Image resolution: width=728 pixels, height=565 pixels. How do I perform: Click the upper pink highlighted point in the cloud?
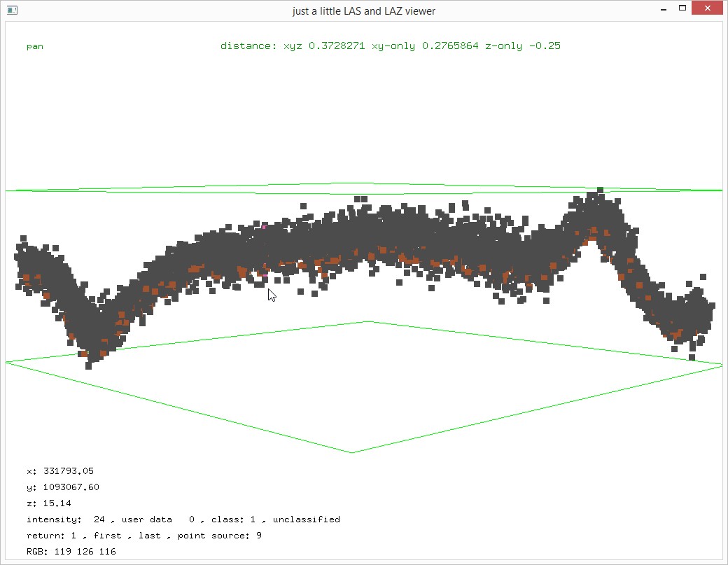click(264, 227)
